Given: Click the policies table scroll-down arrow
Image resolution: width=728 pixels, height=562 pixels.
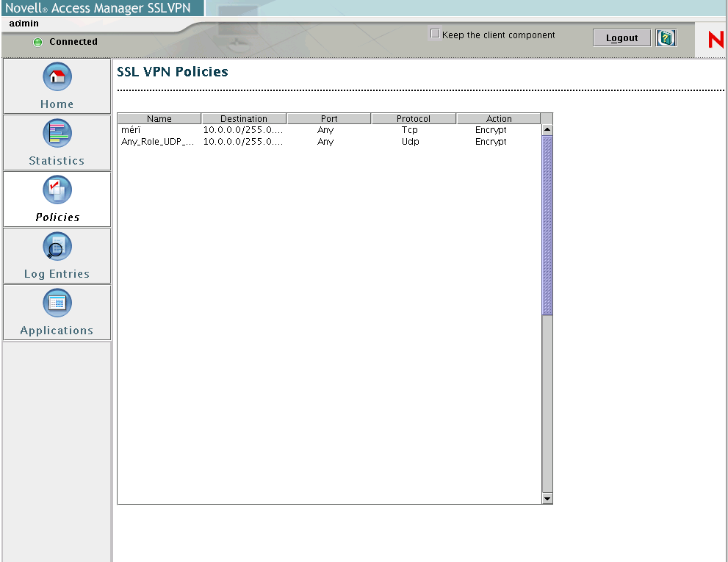Looking at the screenshot, I should tap(547, 498).
